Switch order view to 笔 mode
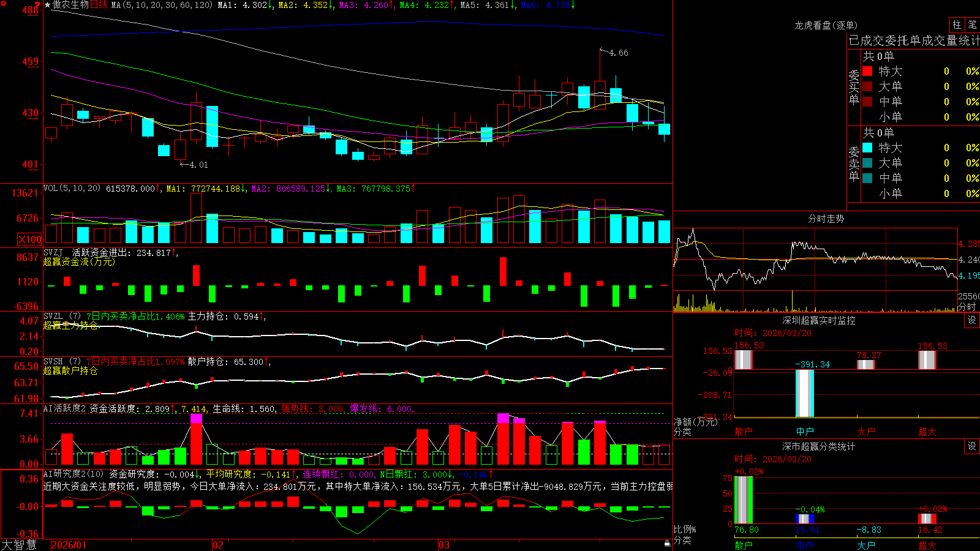Image resolution: width=980 pixels, height=551 pixels. (972, 24)
